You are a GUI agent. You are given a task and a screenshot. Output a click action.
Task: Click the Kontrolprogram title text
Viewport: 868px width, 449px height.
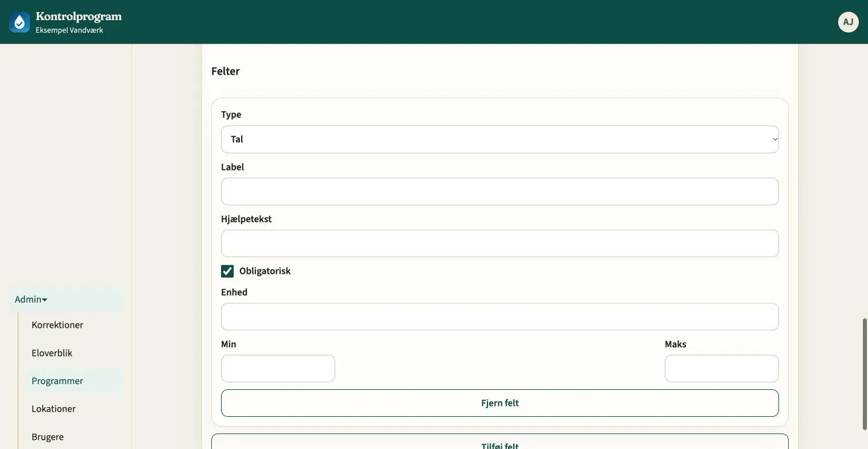(79, 17)
